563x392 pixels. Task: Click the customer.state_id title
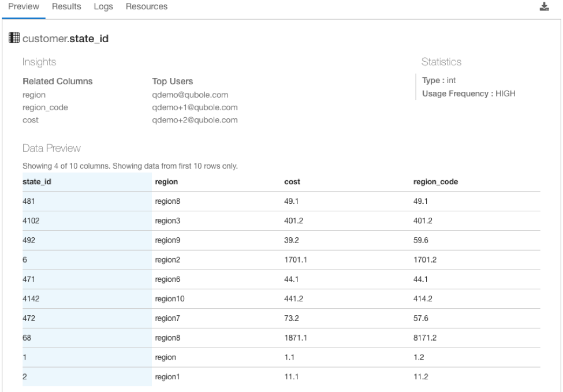65,39
